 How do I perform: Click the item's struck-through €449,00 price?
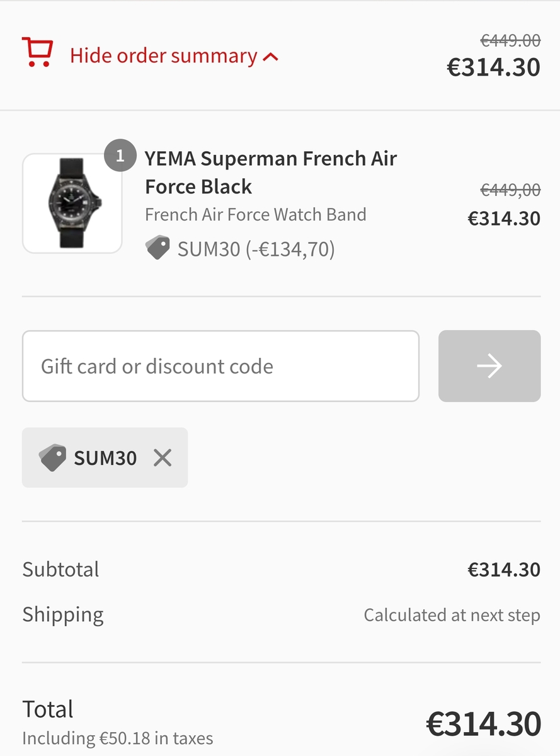pyautogui.click(x=510, y=190)
